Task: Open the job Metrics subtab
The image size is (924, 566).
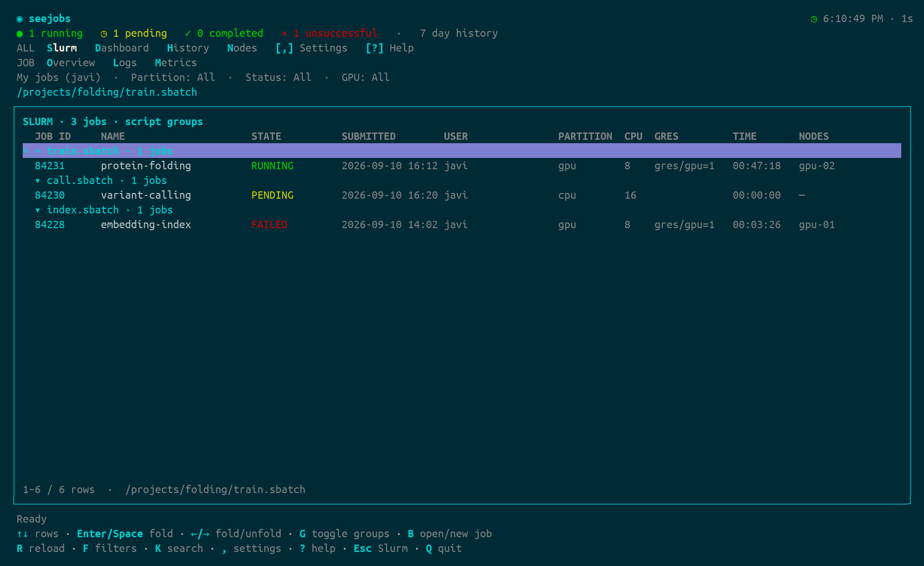Action: 176,63
